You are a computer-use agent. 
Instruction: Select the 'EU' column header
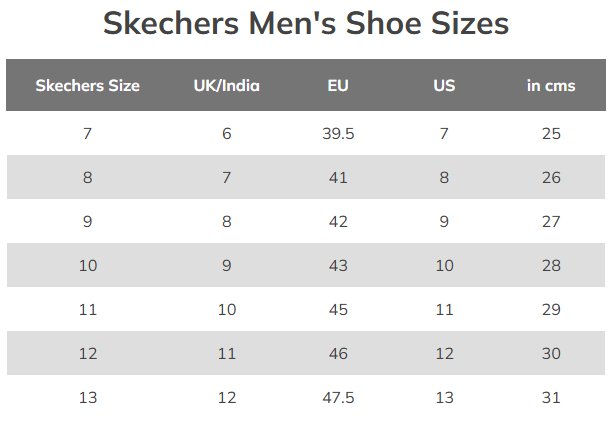coord(338,85)
